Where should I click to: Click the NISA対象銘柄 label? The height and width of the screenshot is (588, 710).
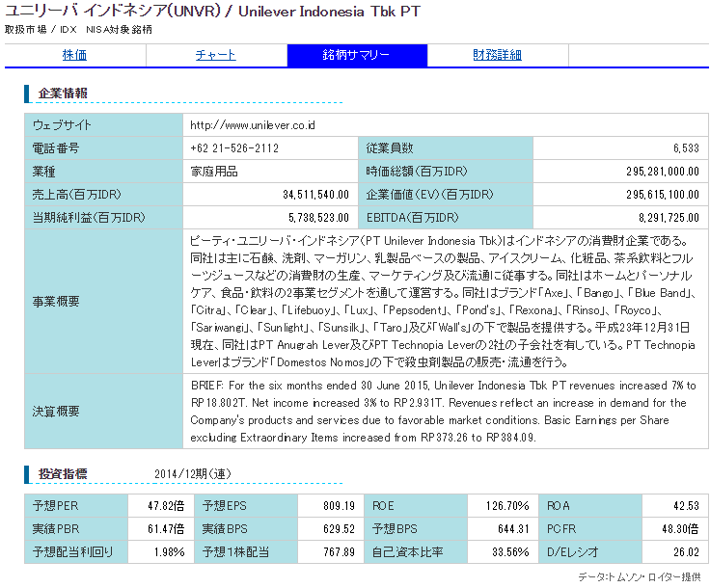[119, 30]
